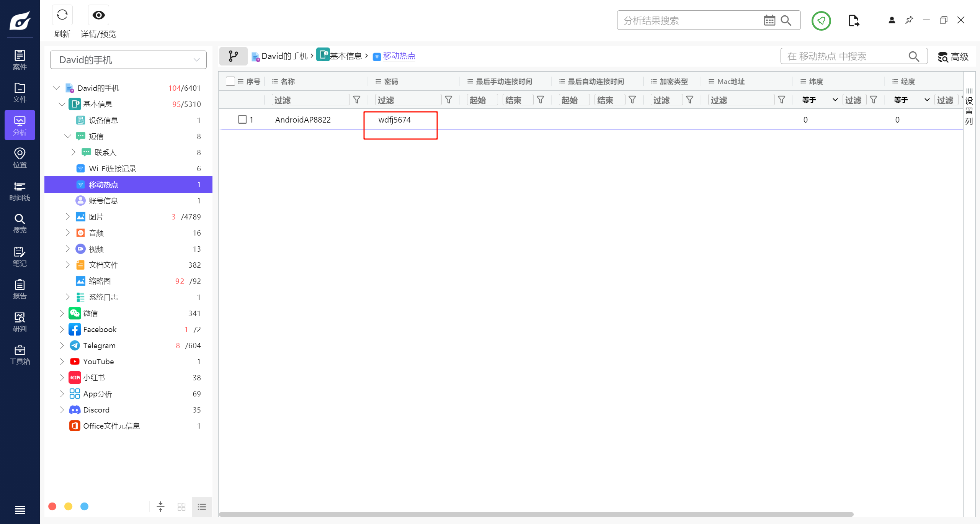The height and width of the screenshot is (524, 980).
Task: Open the 位置 location sidebar icon
Action: pyautogui.click(x=20, y=158)
